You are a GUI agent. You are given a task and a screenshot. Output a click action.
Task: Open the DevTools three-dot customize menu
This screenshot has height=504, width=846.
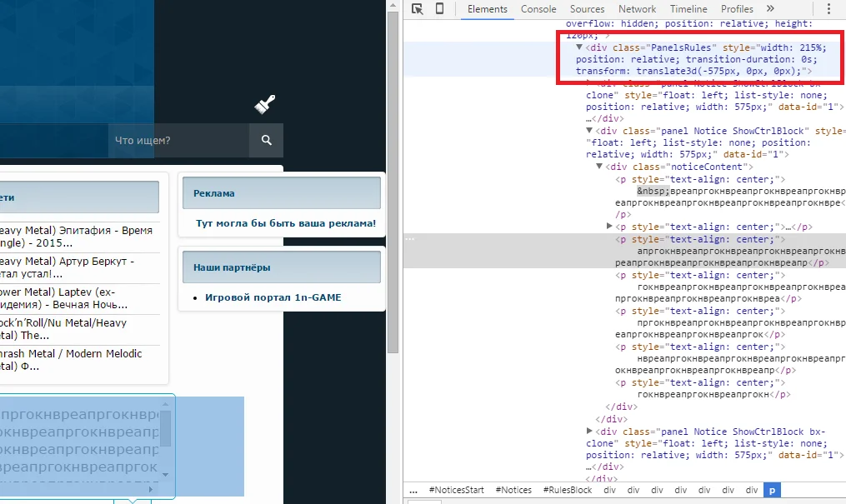point(828,8)
